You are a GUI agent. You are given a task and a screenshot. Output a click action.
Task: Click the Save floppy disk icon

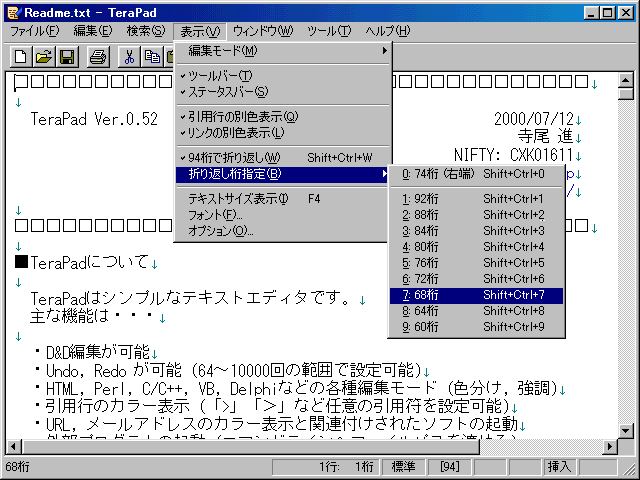[67, 57]
